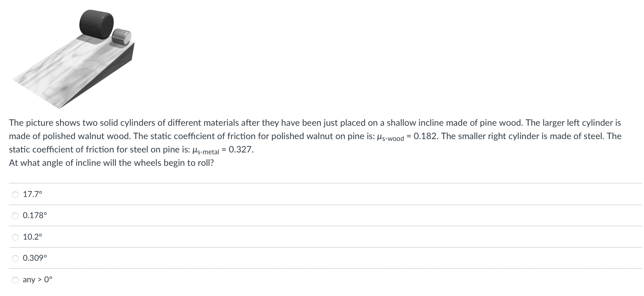Click the 0.309° answer label text
Viewport: 644px width, 296px height.
coord(34,259)
